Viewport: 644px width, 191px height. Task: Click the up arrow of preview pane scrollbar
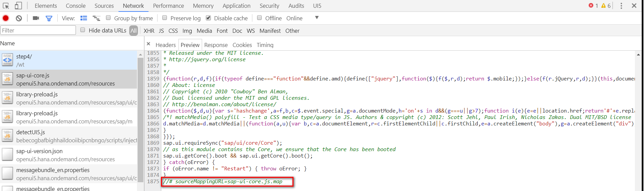coord(638,54)
